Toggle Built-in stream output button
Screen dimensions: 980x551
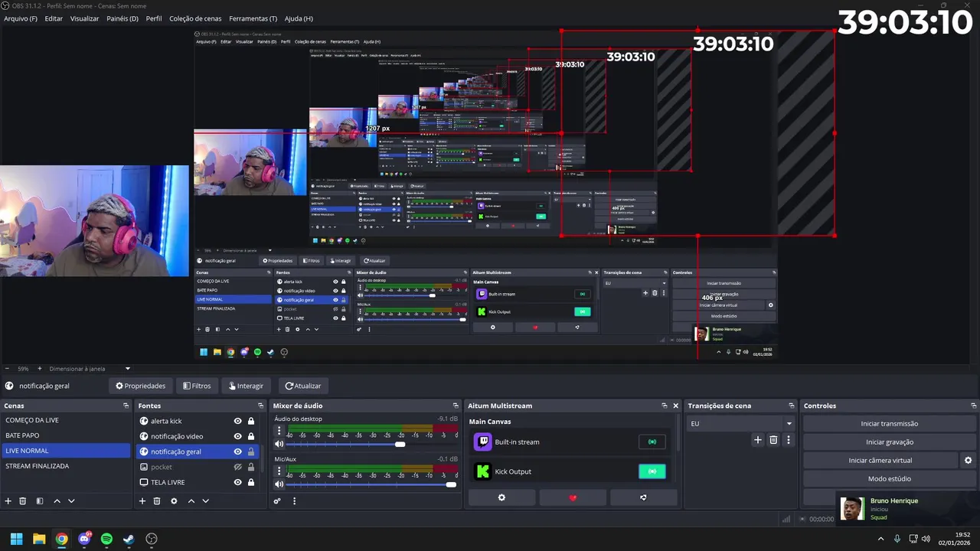[x=652, y=442]
